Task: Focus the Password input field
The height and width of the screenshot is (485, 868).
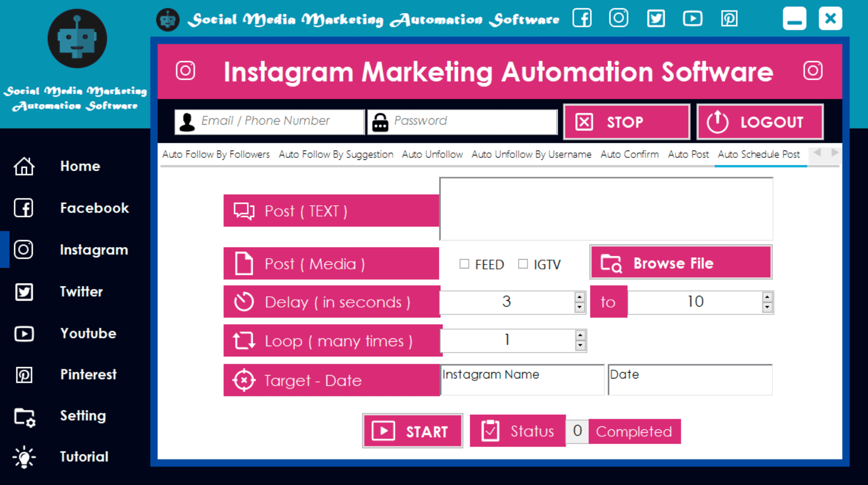Action: coord(462,121)
